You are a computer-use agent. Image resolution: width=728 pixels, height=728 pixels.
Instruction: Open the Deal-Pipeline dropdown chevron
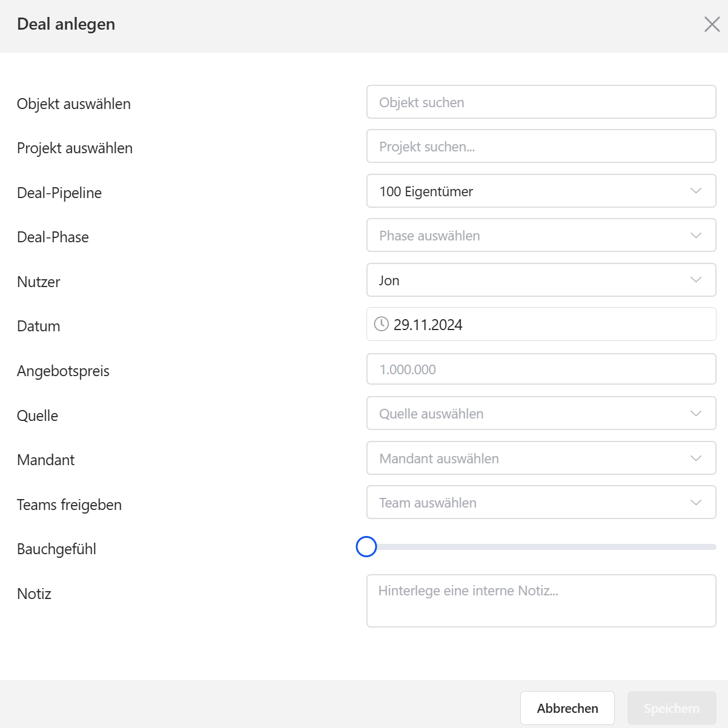(x=696, y=191)
